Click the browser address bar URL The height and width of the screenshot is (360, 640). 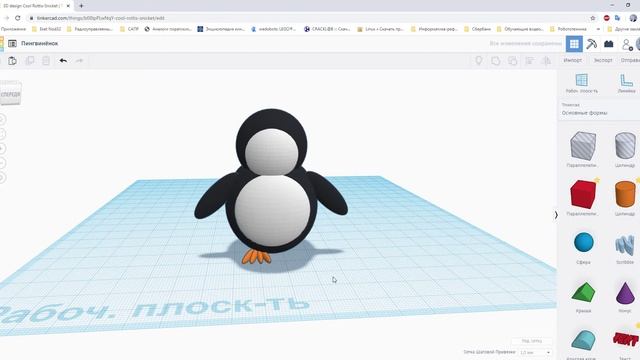click(100, 18)
